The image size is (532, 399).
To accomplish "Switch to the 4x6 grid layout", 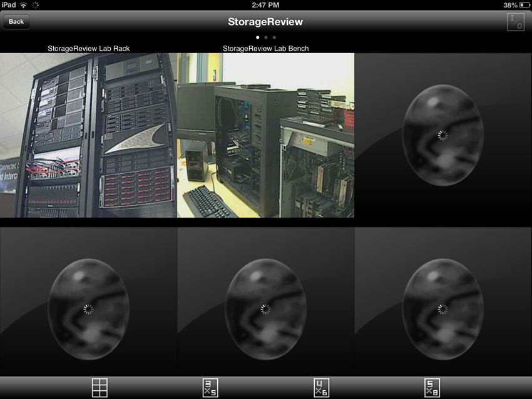I will coord(321,388).
